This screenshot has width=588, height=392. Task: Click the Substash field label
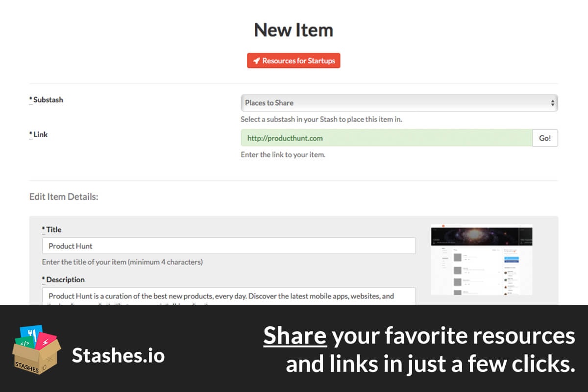(46, 100)
